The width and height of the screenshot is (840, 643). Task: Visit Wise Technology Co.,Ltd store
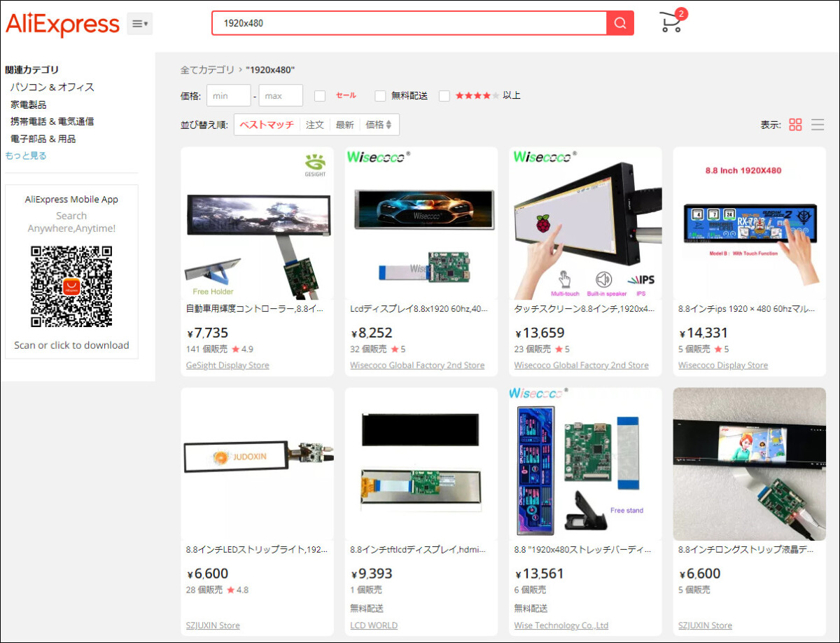561,625
